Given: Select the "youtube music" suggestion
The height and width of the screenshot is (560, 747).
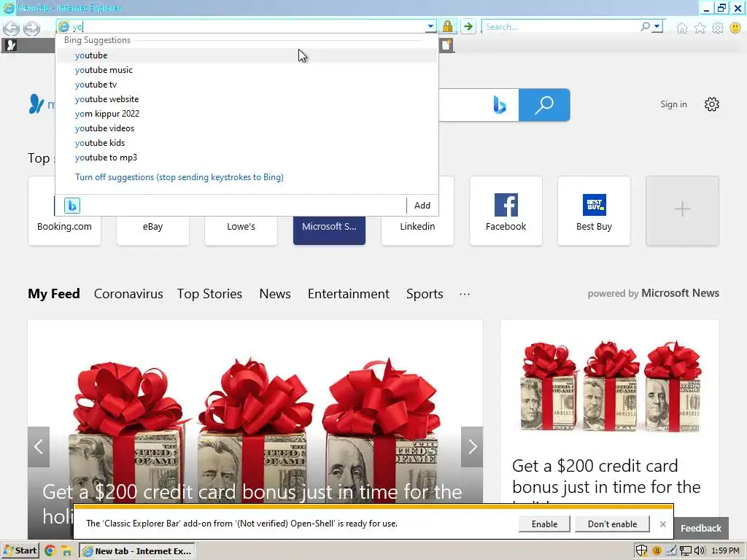Looking at the screenshot, I should click(247, 70).
